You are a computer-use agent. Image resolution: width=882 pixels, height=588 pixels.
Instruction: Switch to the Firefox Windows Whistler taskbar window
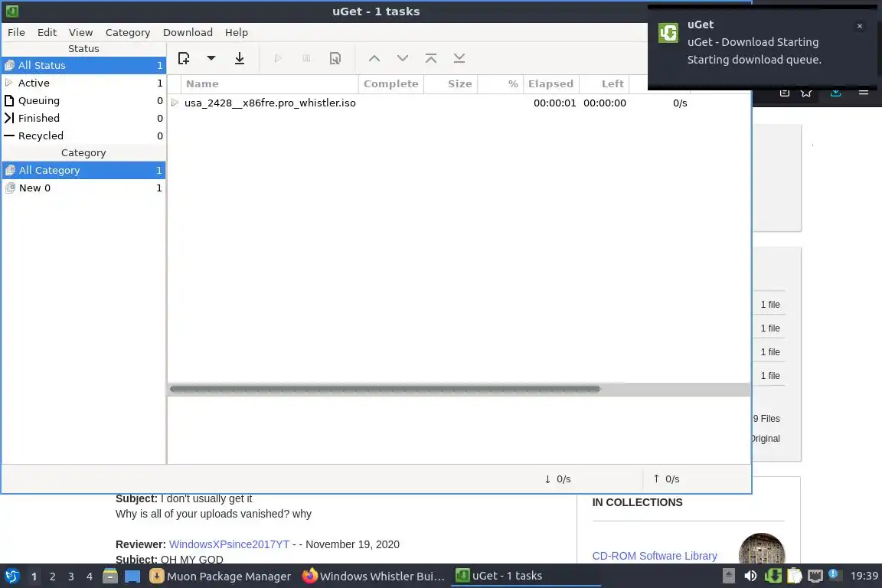point(374,577)
